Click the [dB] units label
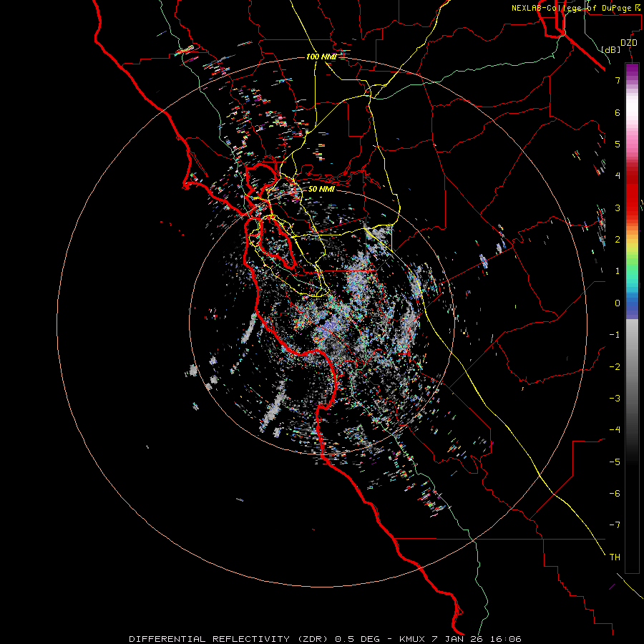This screenshot has width=644, height=644. [x=610, y=49]
